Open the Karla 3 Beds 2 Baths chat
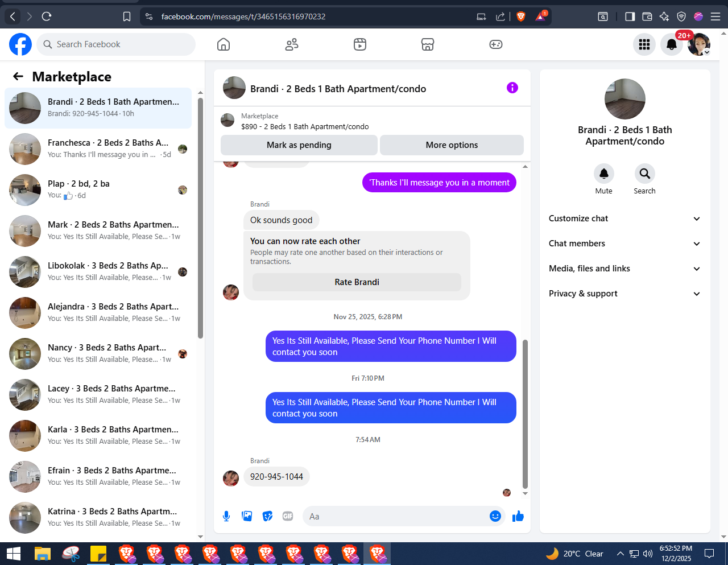This screenshot has height=565, width=728. (98, 436)
